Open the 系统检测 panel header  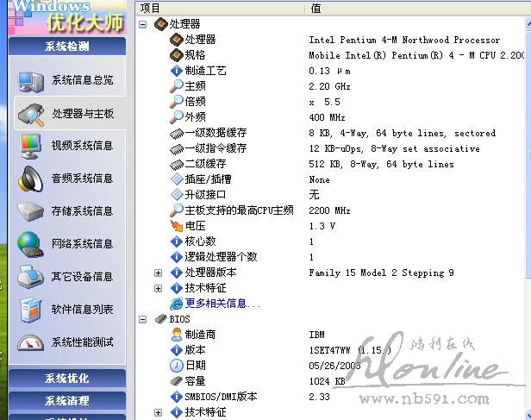tap(67, 46)
